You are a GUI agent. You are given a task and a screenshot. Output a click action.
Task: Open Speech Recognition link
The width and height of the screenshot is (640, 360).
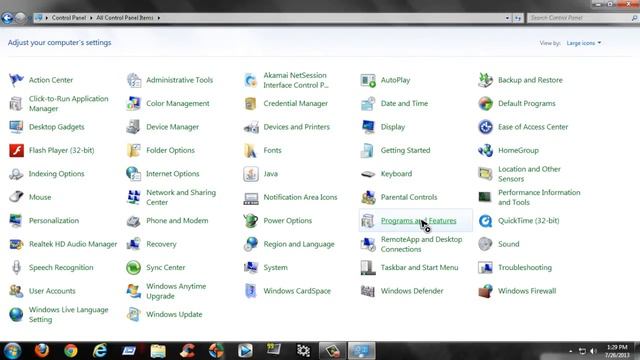click(x=61, y=268)
